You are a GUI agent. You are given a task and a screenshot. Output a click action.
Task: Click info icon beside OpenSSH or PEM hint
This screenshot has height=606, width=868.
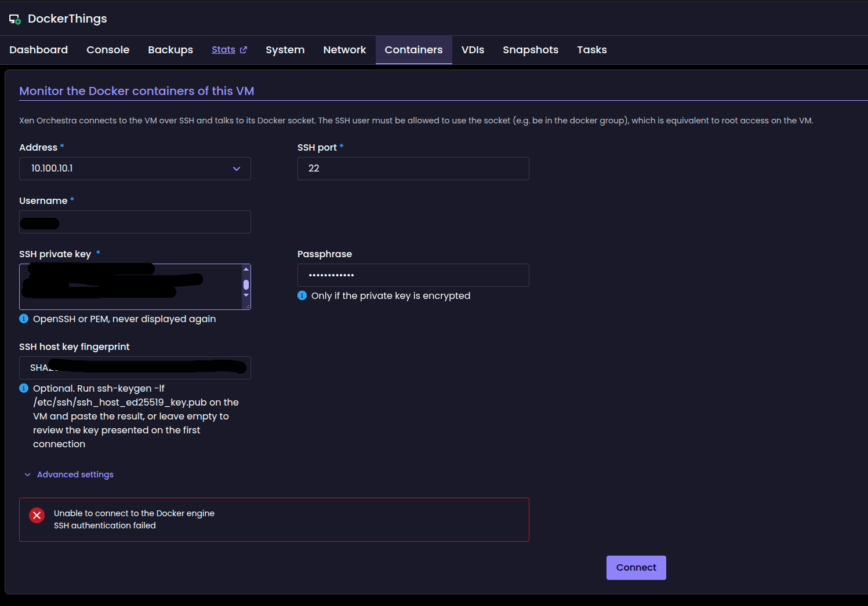pos(24,319)
